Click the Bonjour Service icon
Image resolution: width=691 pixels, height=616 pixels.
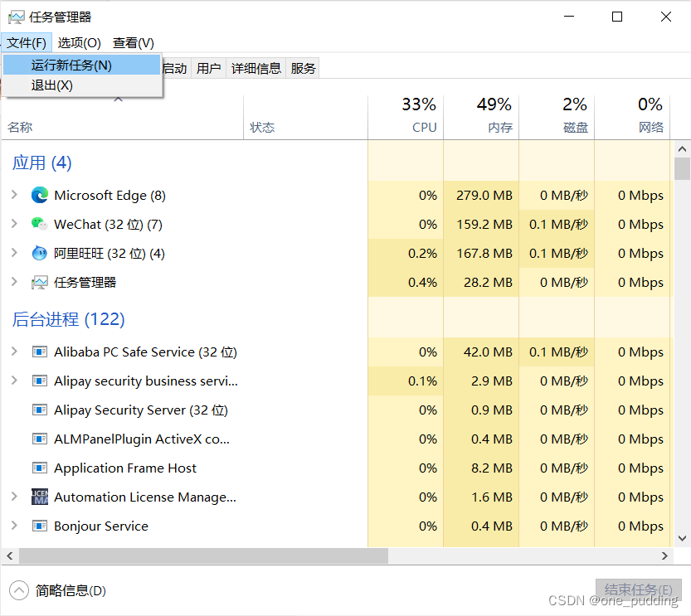(x=40, y=526)
